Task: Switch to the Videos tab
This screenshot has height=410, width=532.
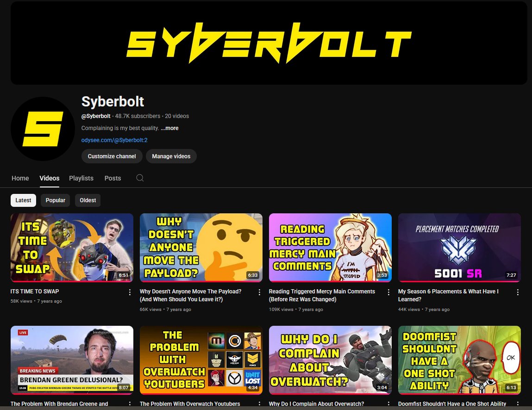Action: point(49,178)
